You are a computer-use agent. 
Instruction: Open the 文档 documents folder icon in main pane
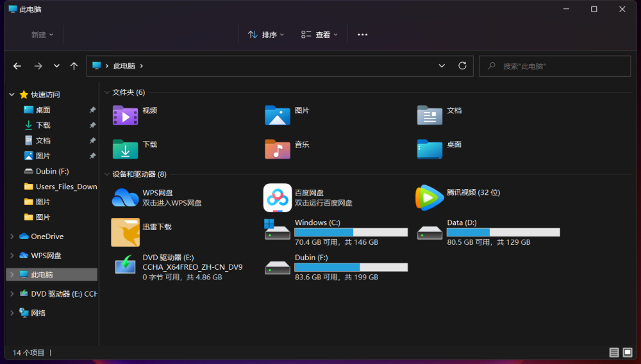click(429, 115)
